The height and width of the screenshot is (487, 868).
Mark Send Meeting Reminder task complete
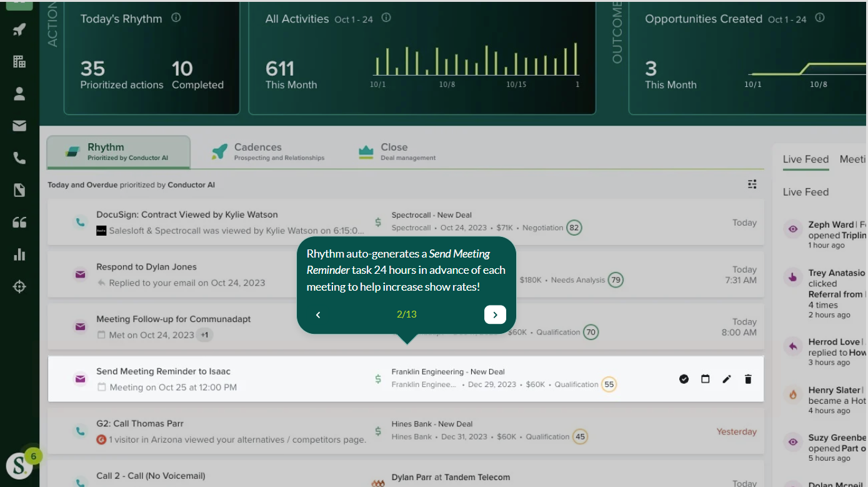point(684,379)
